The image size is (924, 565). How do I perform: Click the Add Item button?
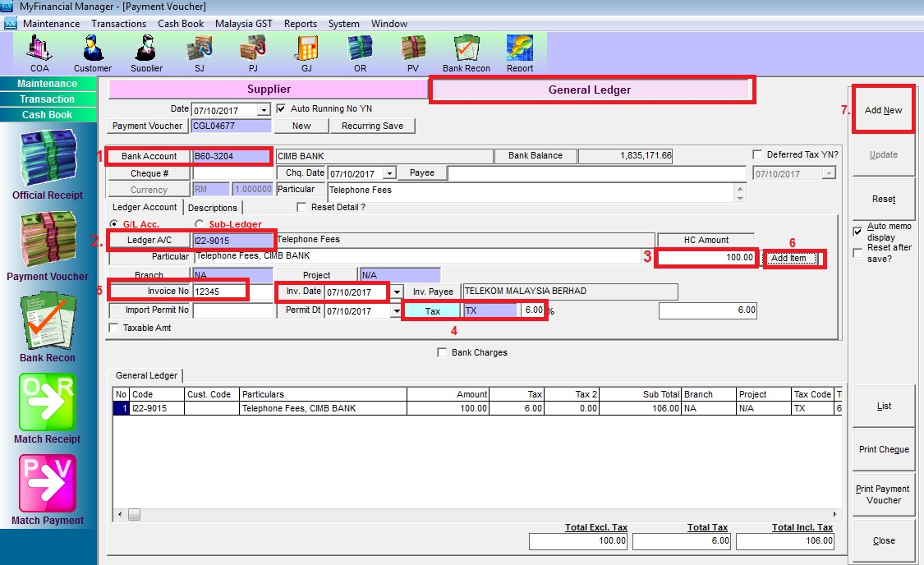point(793,258)
